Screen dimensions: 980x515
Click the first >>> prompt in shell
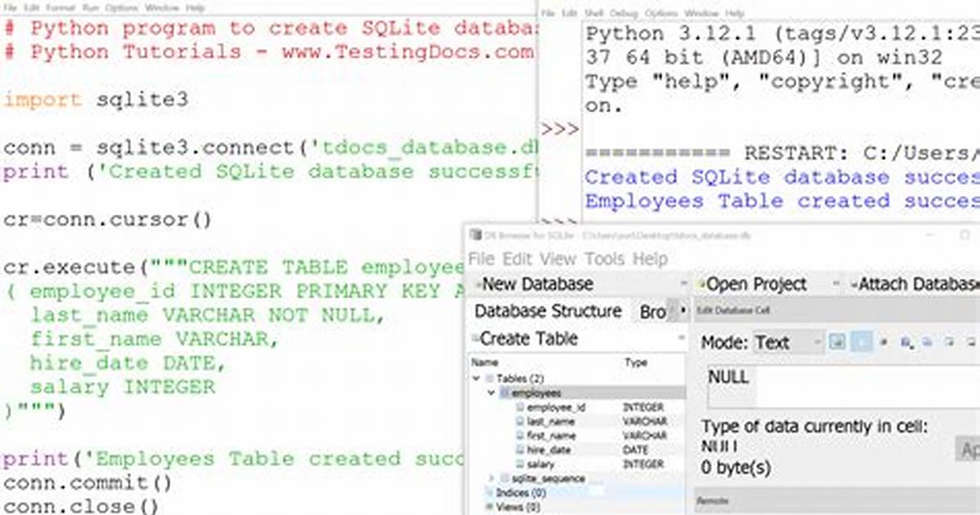tap(560, 130)
